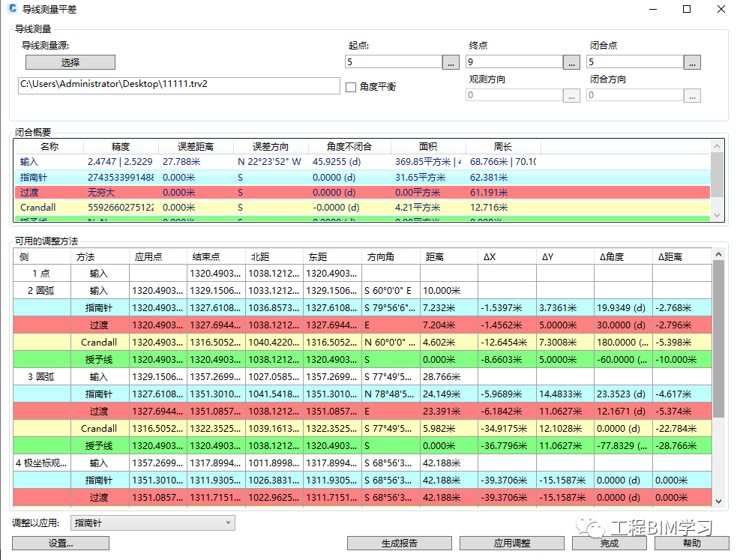Click the 面积 column header
The width and height of the screenshot is (737, 560).
point(428,147)
